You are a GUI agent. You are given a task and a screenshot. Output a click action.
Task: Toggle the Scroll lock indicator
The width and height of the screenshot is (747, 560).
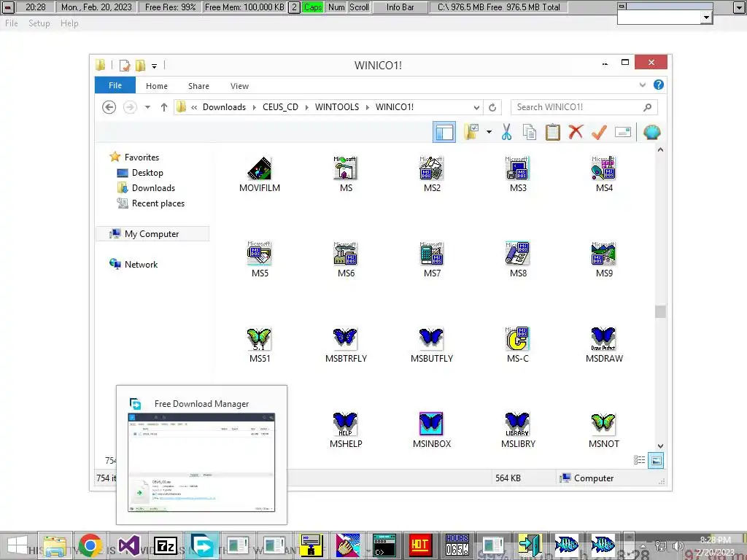[359, 7]
